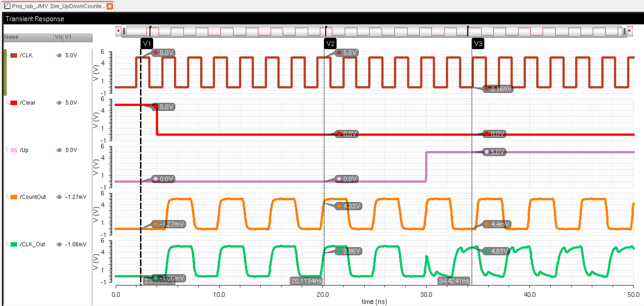The image size is (644, 306).
Task: Select the /Clear signal name
Action: (x=28, y=103)
